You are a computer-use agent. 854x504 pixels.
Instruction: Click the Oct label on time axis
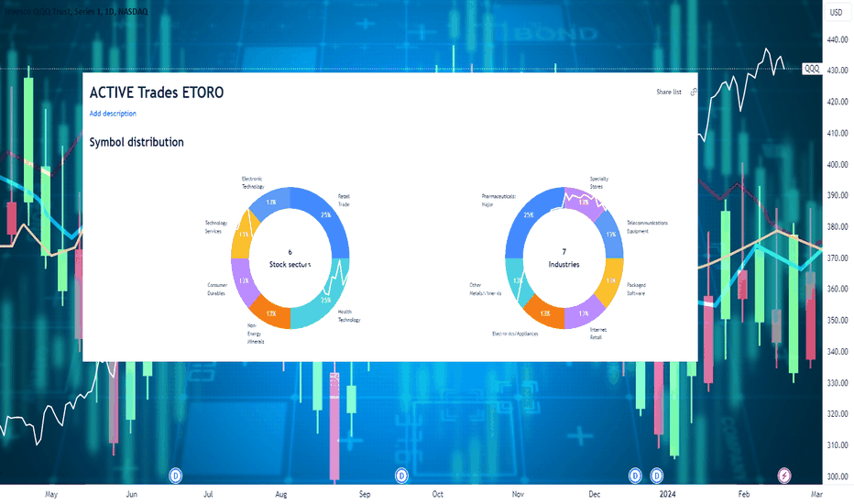pyautogui.click(x=437, y=494)
